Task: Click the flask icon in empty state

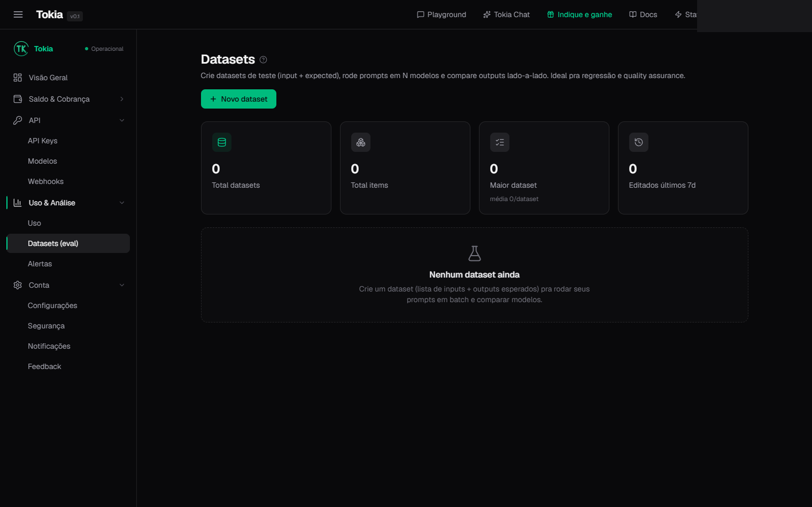Action: [475, 253]
